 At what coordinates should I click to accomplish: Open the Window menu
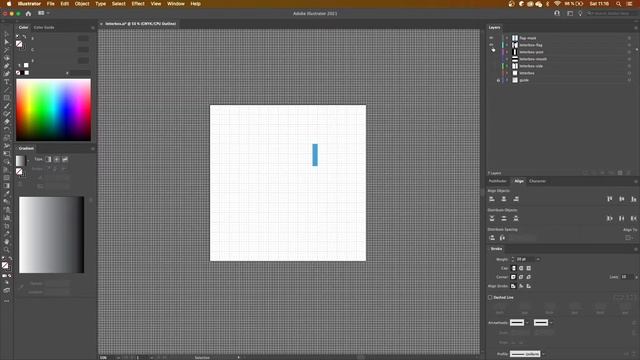tap(176, 4)
